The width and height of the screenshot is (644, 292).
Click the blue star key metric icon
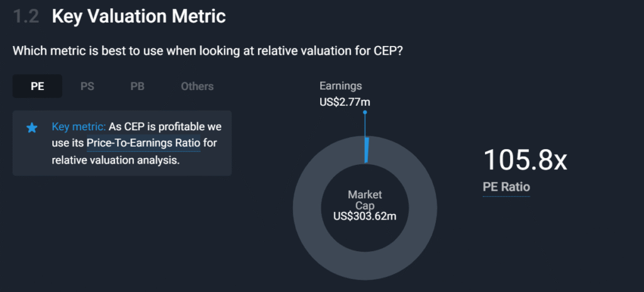tap(32, 128)
